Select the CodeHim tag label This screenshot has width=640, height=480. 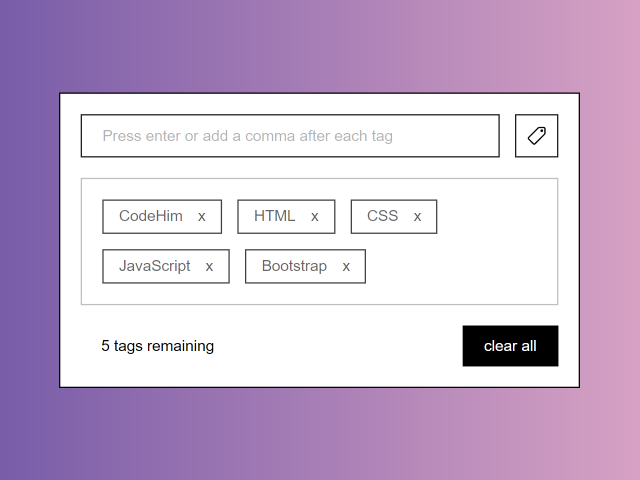point(151,216)
